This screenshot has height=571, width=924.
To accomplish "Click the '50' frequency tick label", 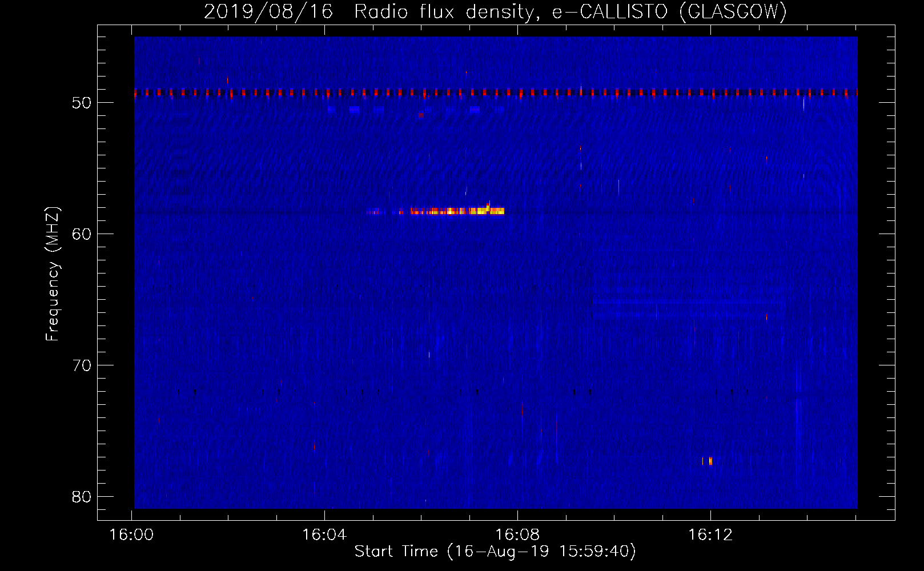I will [x=82, y=103].
